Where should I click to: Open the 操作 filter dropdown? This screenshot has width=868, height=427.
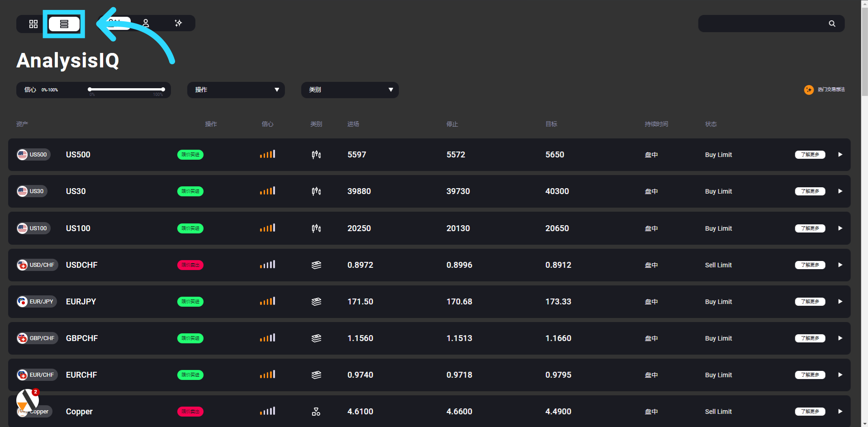[236, 90]
